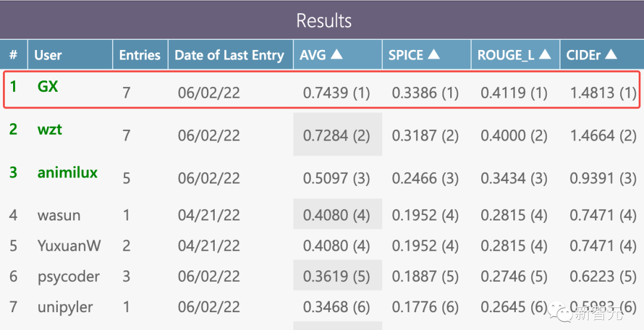Screen dimensions: 644x330
Task: Click the unipyler username
Action: tap(66, 307)
